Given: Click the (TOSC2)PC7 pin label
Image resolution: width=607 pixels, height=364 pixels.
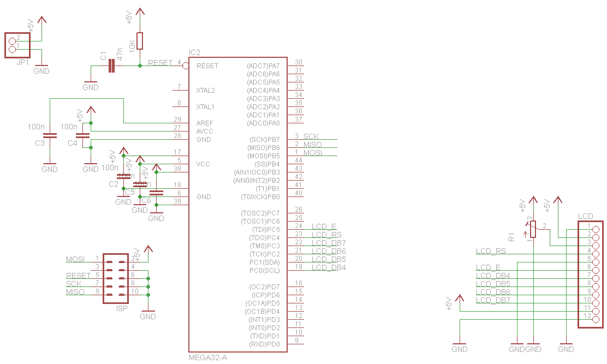Looking at the screenshot, I should (x=260, y=213).
